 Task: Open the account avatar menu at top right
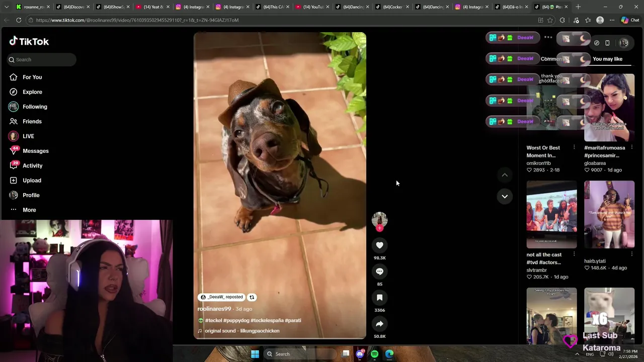point(624,43)
